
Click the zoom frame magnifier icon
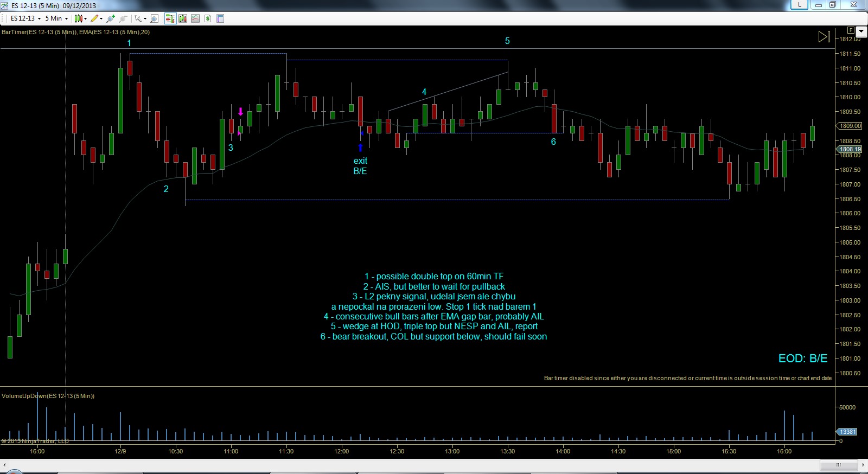(154, 18)
